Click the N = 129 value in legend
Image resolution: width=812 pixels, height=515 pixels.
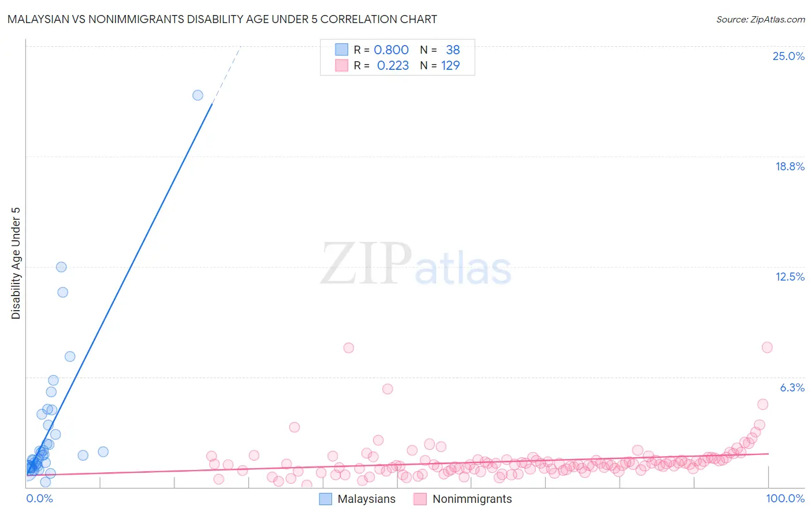(440, 65)
